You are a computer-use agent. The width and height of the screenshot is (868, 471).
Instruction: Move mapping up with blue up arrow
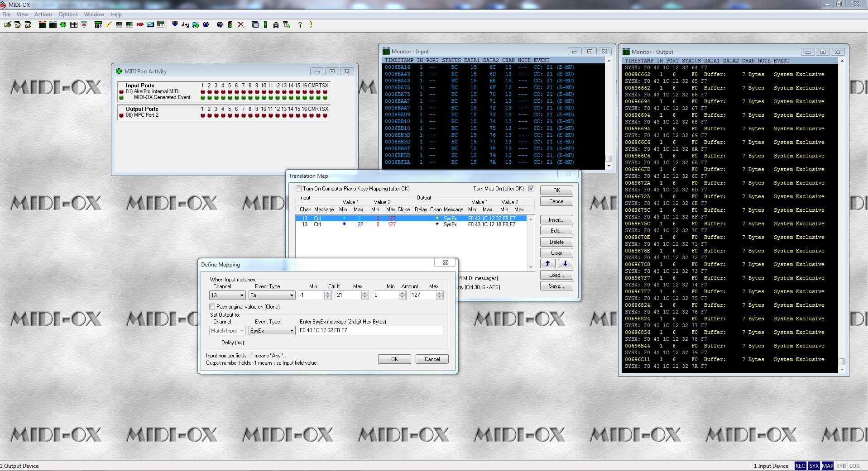point(547,263)
